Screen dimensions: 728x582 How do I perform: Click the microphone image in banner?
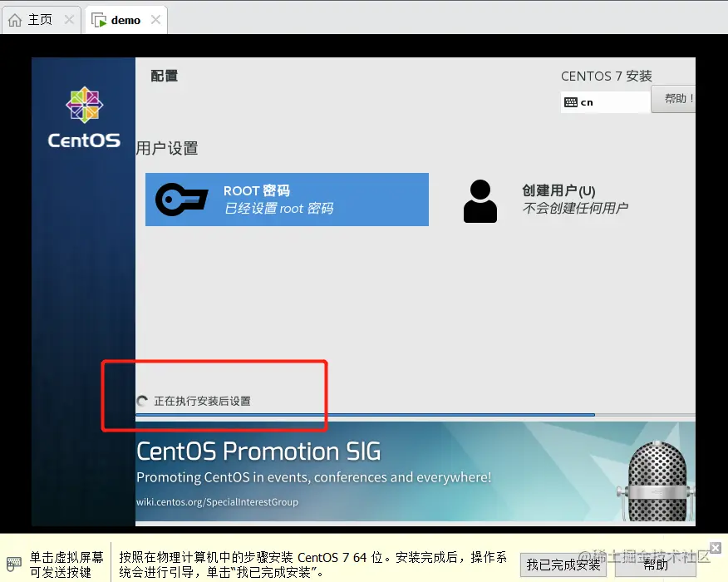pos(657,481)
